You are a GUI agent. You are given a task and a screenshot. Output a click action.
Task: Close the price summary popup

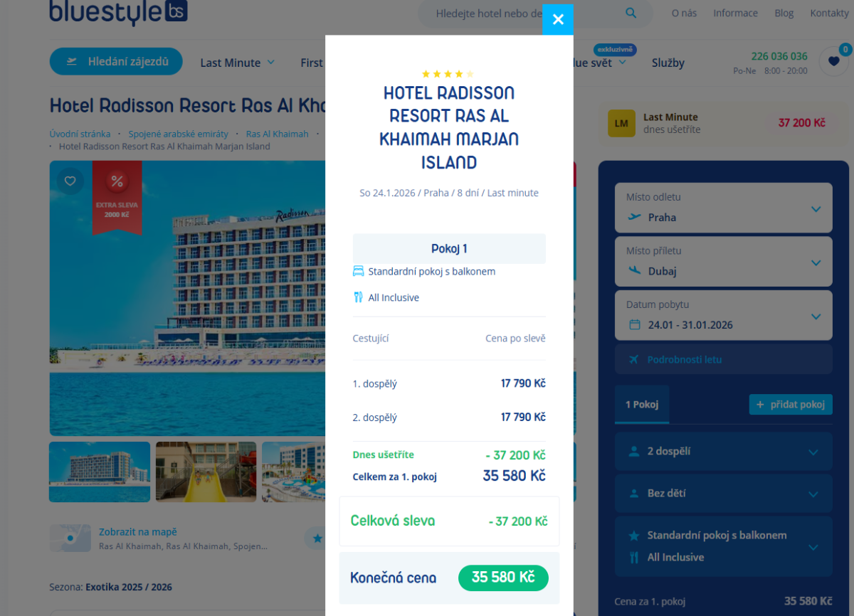(x=558, y=19)
